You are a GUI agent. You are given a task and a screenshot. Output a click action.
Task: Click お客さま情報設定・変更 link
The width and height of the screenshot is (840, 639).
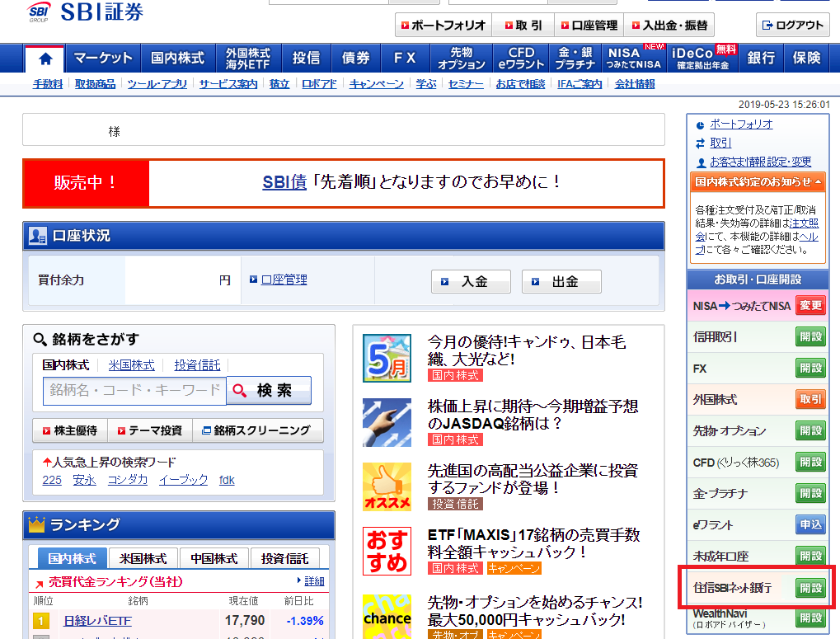(x=760, y=162)
